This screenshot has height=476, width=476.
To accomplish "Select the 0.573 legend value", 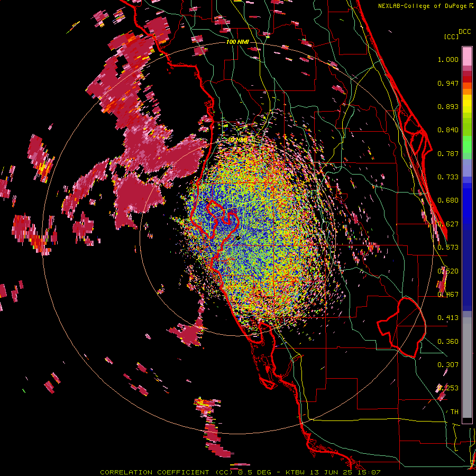I will (x=448, y=248).
